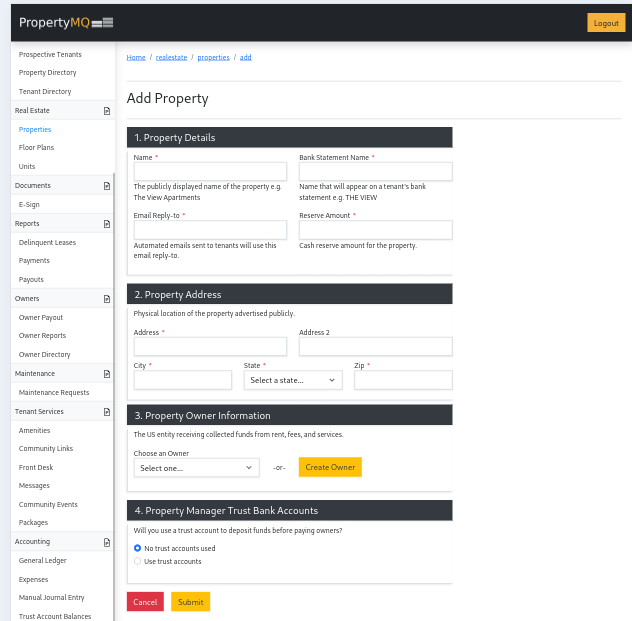Toggle the Reports section icon
This screenshot has height=621, width=632.
point(107,224)
